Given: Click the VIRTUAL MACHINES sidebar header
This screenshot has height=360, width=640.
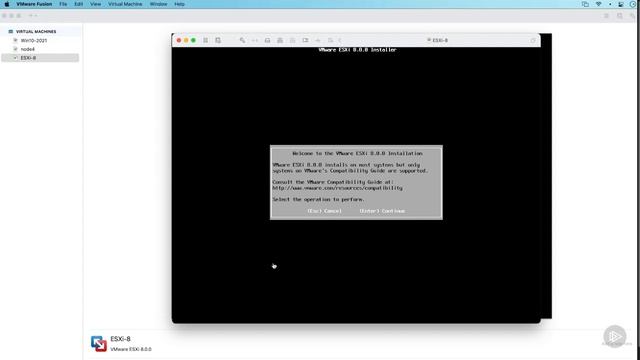Looking at the screenshot, I should tap(36, 31).
